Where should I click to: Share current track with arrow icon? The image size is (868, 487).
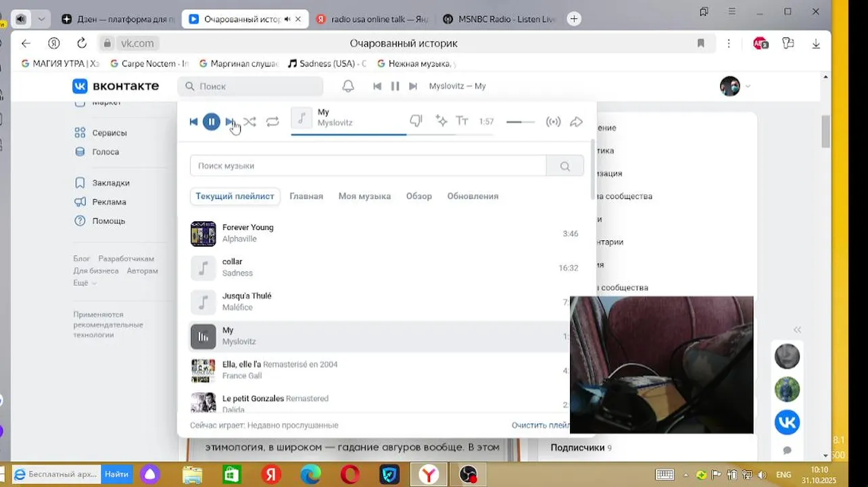(x=576, y=122)
